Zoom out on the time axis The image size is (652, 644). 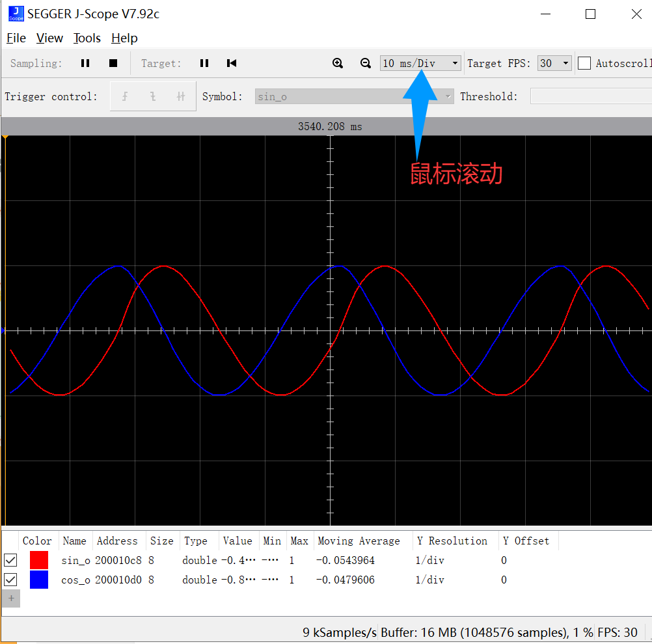click(x=366, y=63)
